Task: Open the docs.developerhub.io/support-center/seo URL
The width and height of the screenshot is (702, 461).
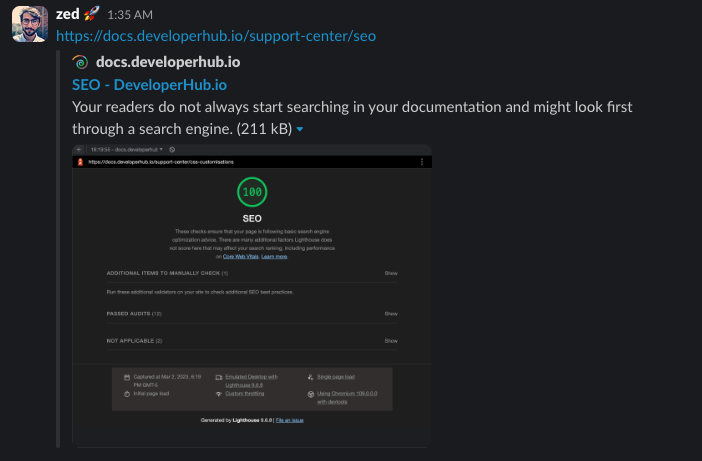Action: [216, 36]
